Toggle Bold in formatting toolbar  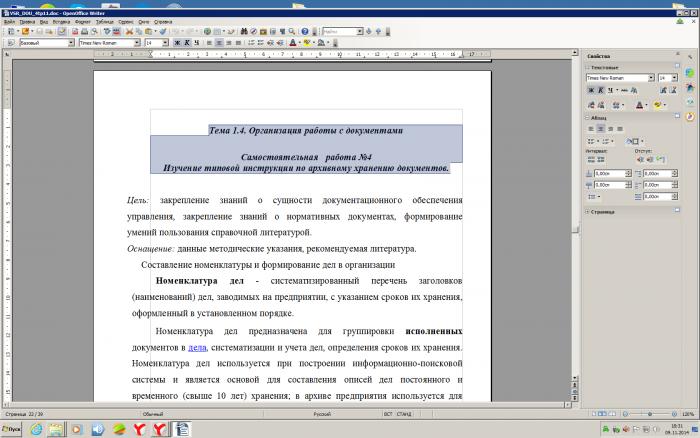click(177, 43)
